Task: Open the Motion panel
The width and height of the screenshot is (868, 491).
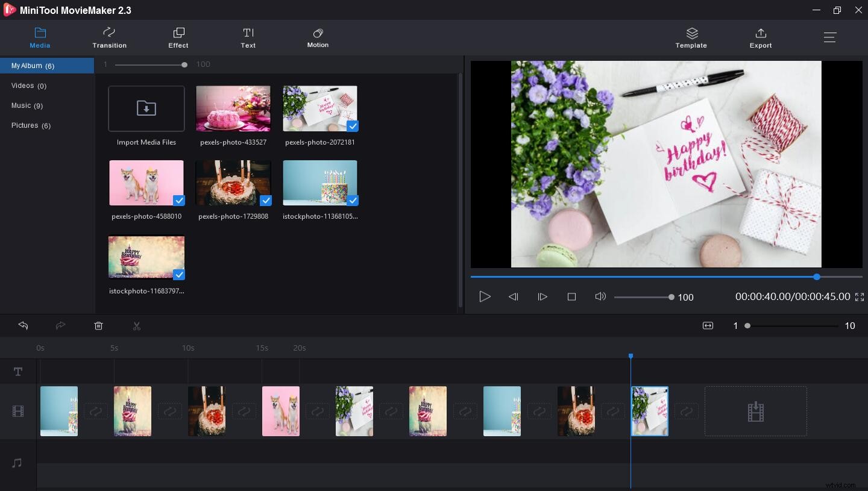Action: tap(318, 37)
